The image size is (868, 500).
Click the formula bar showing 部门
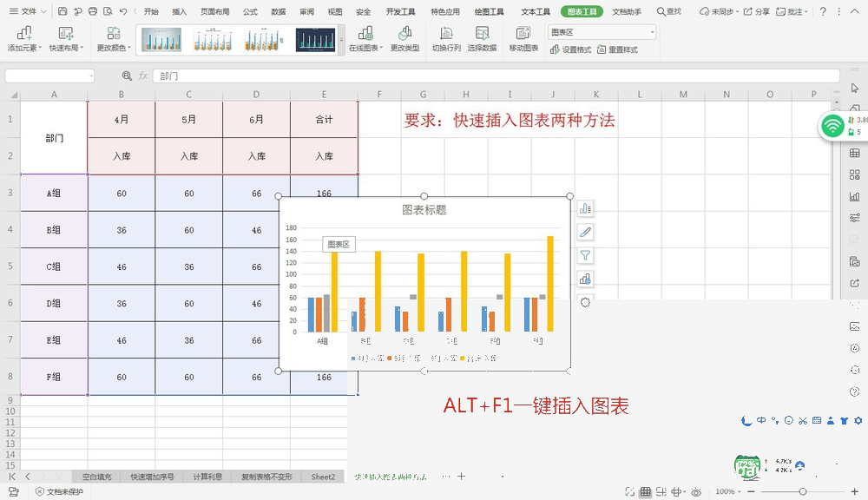pyautogui.click(x=496, y=76)
